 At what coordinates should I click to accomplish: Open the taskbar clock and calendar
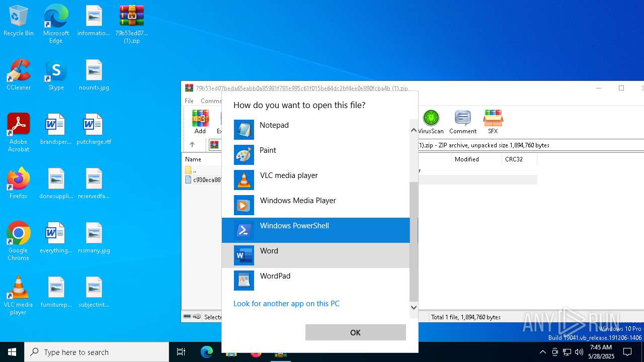[601, 352]
